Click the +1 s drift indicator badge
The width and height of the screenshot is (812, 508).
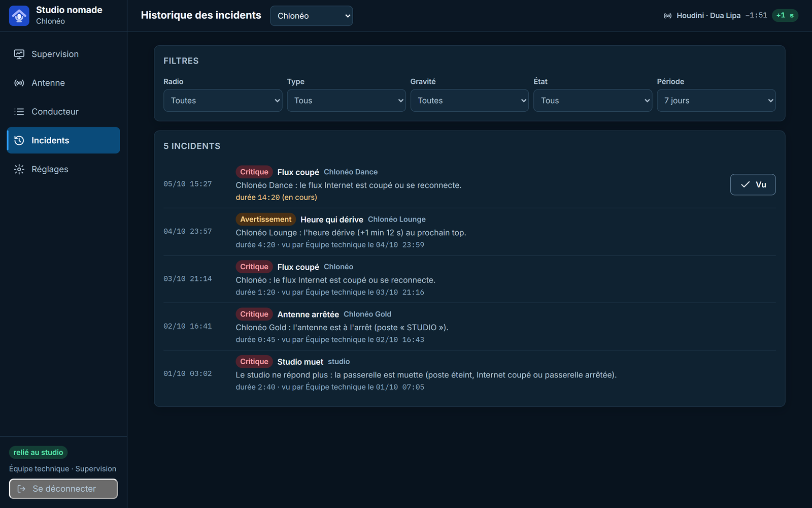click(x=785, y=15)
